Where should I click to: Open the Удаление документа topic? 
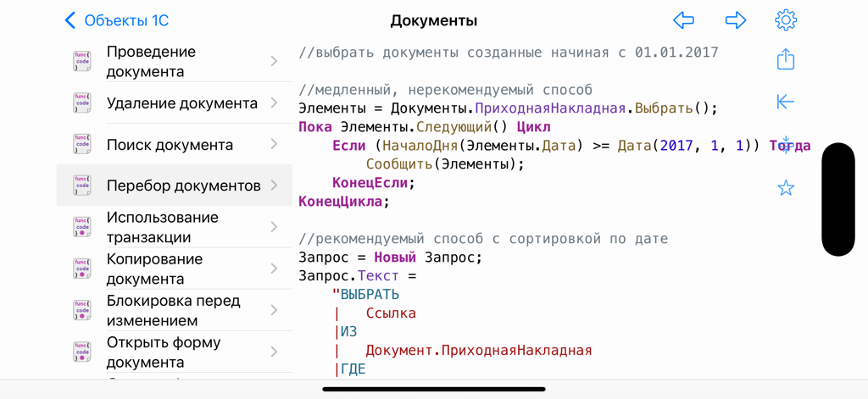181,103
